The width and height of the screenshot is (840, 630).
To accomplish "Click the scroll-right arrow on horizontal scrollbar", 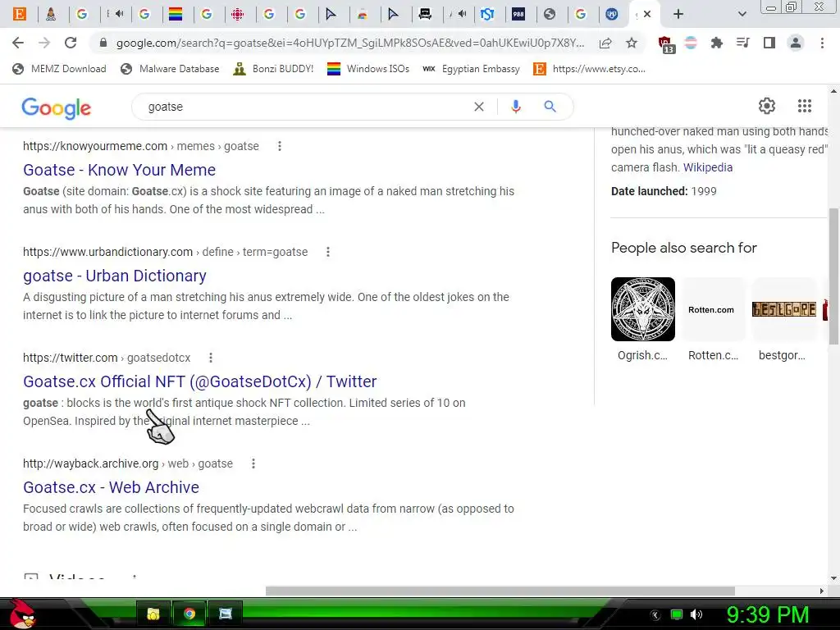I will pos(822,591).
